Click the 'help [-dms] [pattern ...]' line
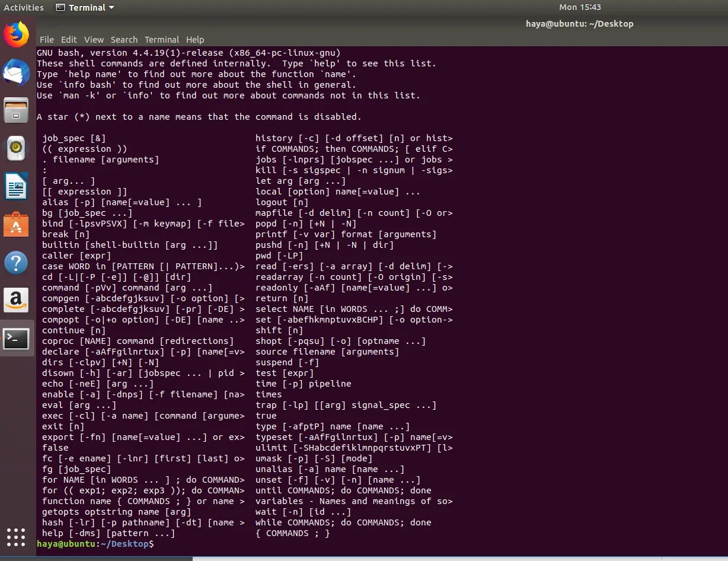 tap(108, 533)
